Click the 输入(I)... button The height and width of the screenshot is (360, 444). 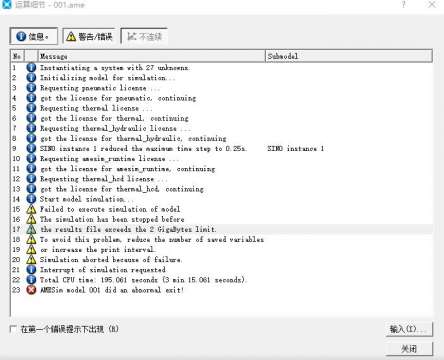tap(409, 329)
